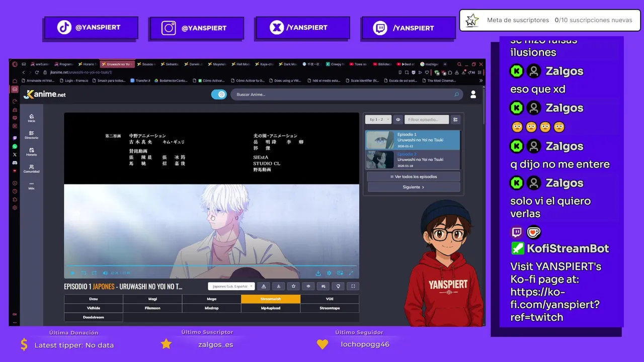Viewport: 644px width, 362px height.
Task: Open a new browser tab with plus
Action: [444, 64]
